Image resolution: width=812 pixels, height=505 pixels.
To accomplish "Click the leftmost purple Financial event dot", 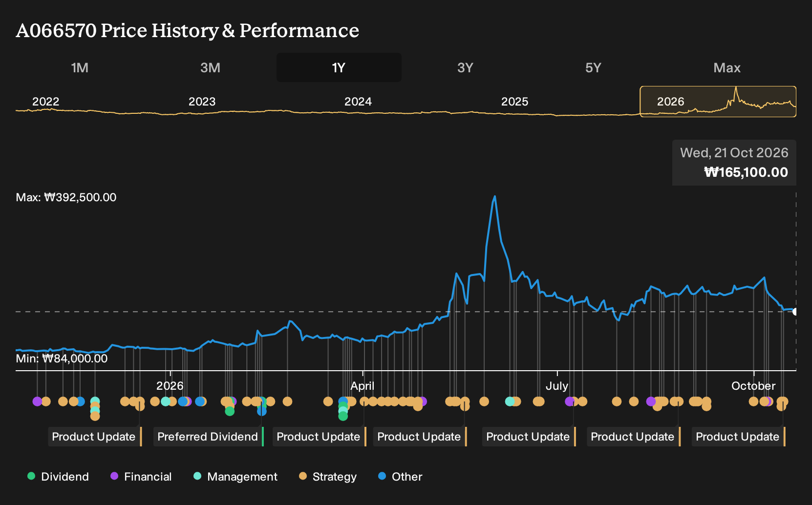I will tap(37, 401).
